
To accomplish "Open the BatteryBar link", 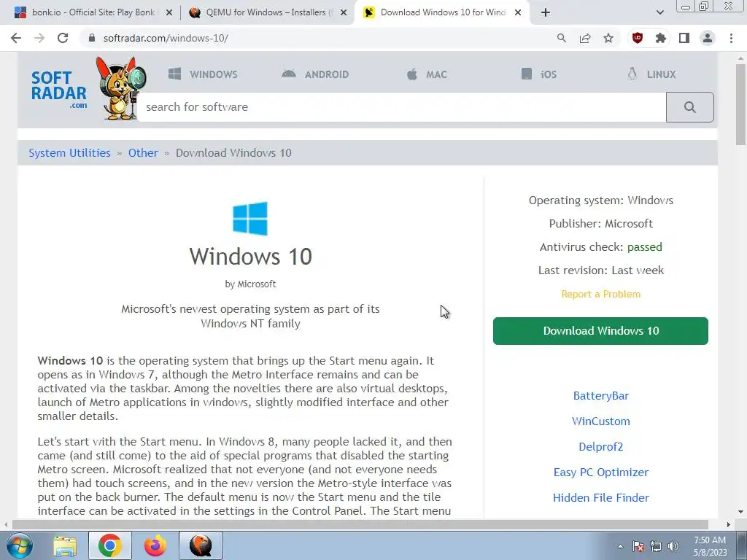I will pos(601,396).
